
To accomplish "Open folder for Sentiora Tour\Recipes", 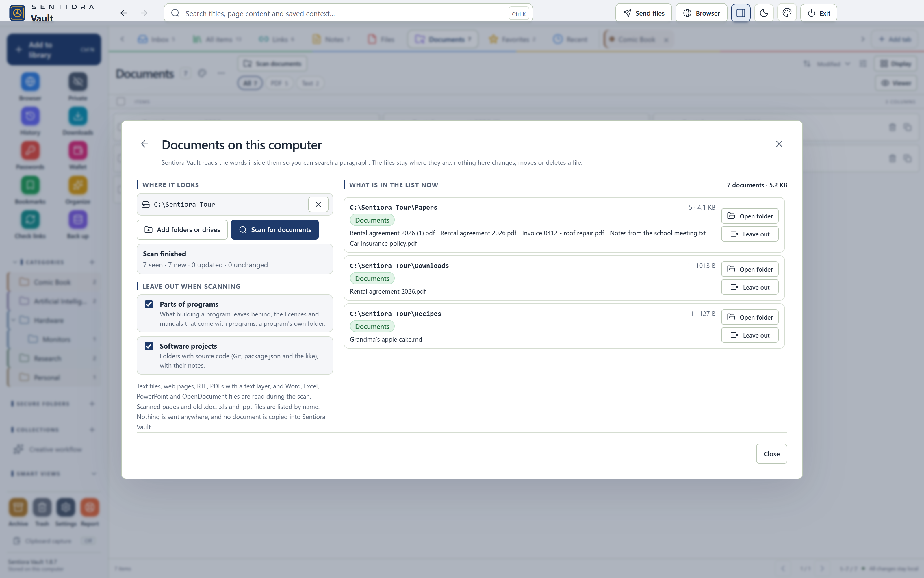I will click(749, 317).
